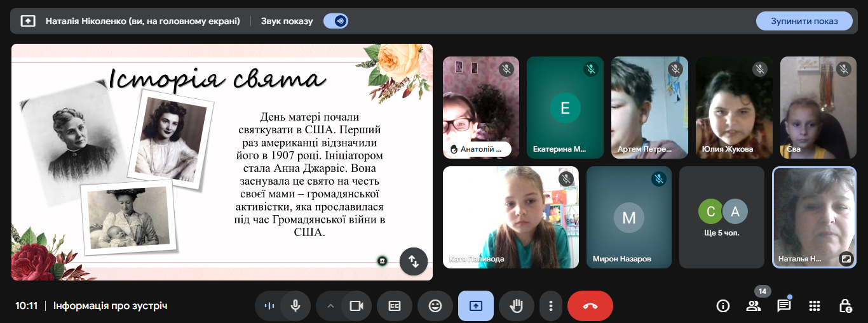Click the small round icon on slide corner
This screenshot has width=868, height=323.
[382, 260]
